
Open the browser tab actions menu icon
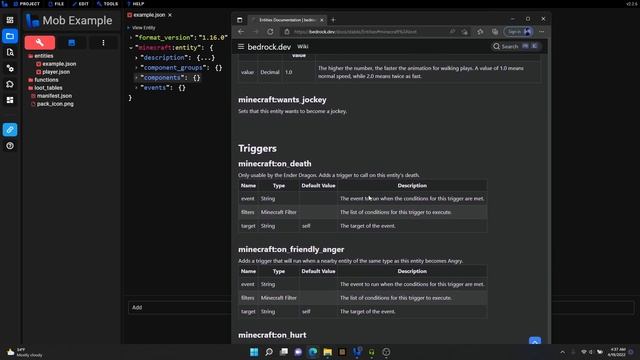240,20
